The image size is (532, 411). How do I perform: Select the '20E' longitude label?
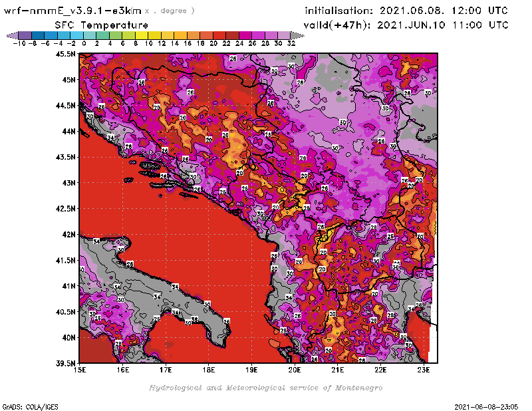295,370
